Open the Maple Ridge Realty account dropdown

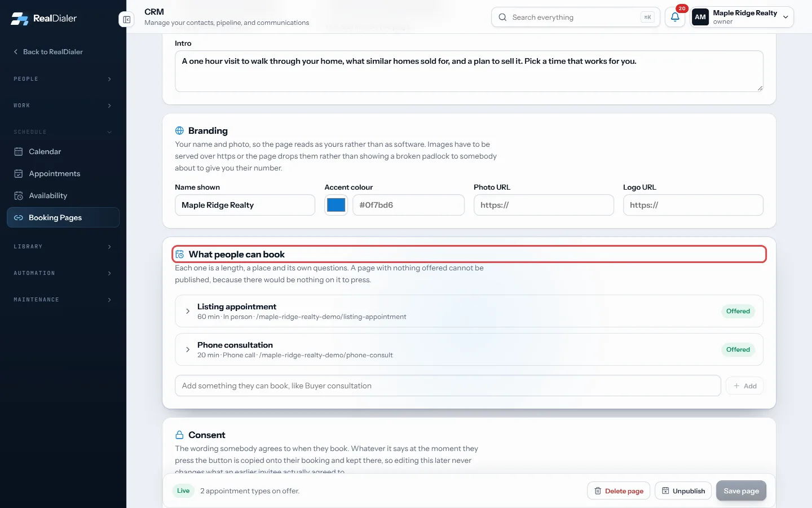(742, 17)
